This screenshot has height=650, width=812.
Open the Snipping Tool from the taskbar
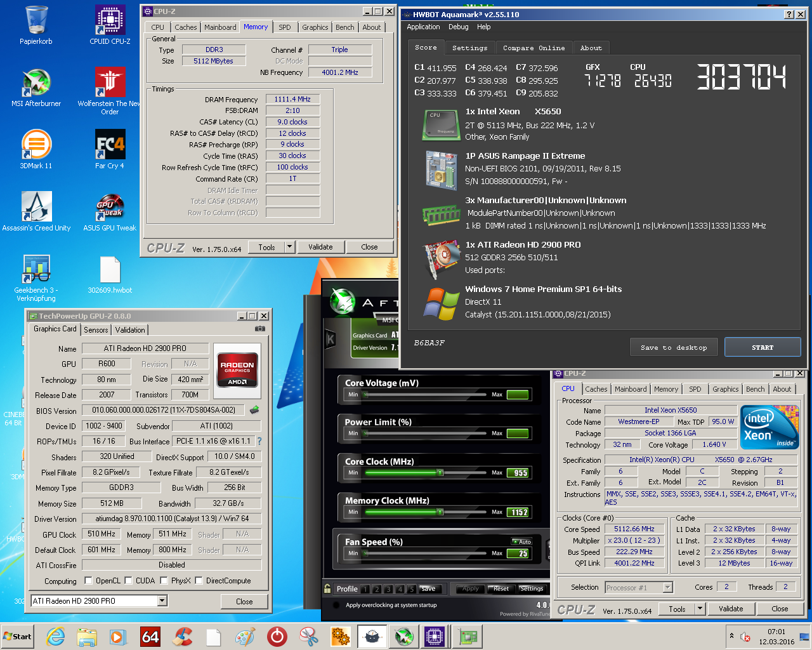pos(309,637)
